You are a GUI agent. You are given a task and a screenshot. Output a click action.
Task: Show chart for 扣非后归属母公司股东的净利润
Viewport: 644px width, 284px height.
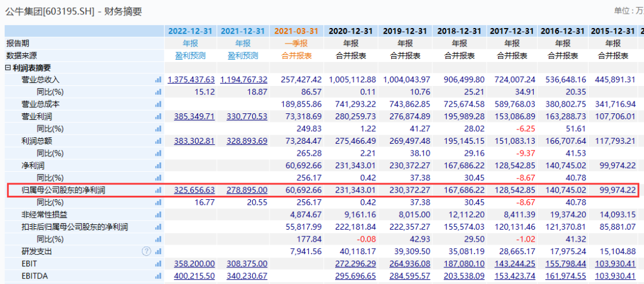pyautogui.click(x=158, y=227)
